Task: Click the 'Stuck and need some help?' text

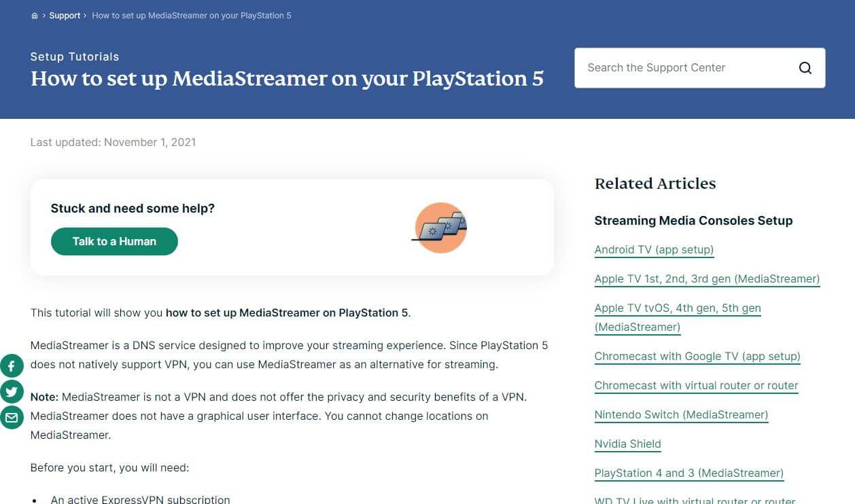Action: [133, 209]
